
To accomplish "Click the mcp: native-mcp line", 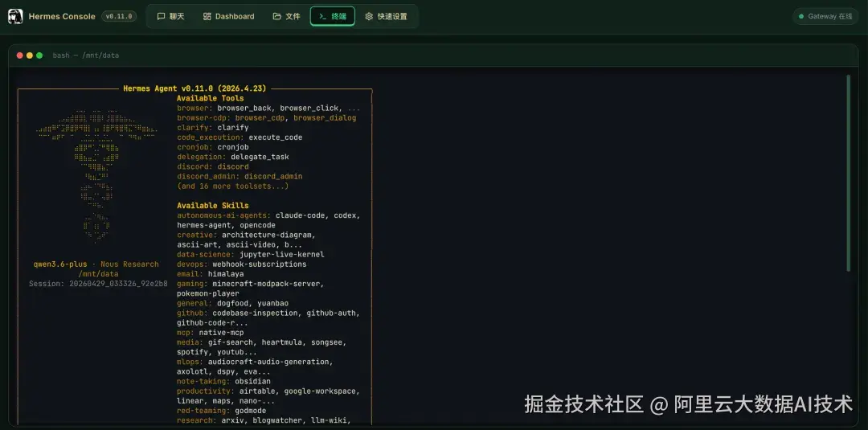I will pyautogui.click(x=211, y=333).
